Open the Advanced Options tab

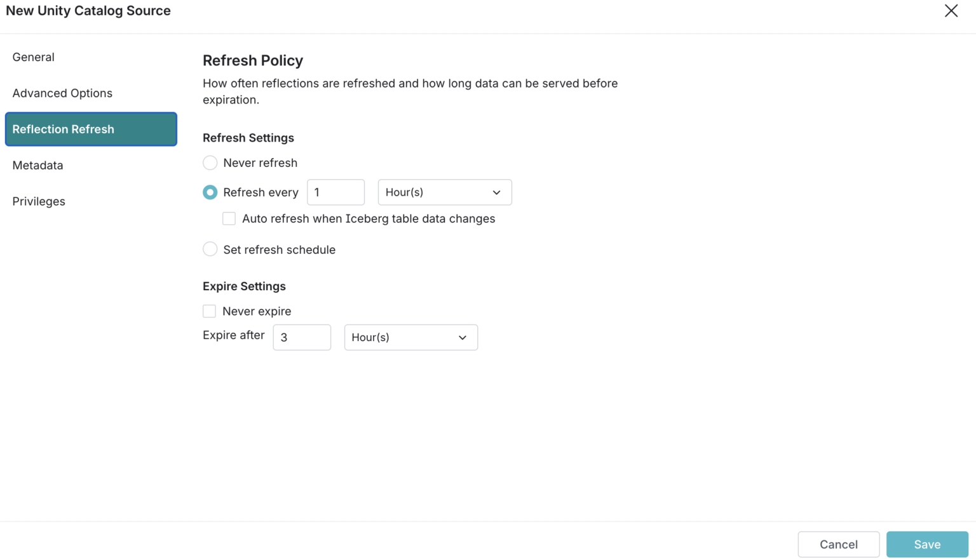(x=62, y=93)
